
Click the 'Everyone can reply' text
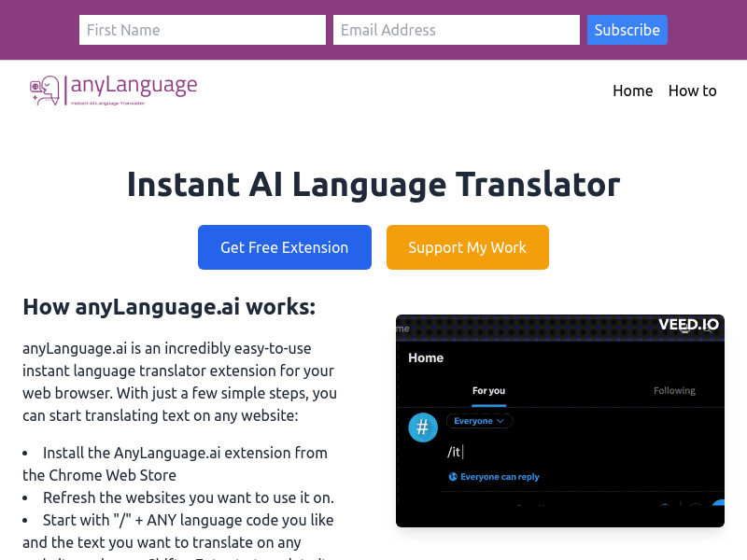pyautogui.click(x=500, y=477)
